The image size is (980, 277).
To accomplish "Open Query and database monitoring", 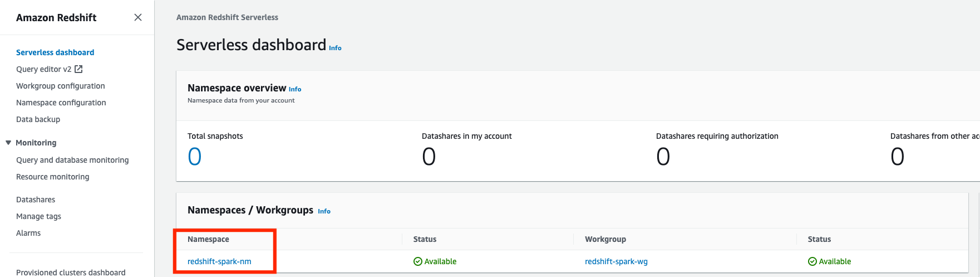I will tap(72, 160).
